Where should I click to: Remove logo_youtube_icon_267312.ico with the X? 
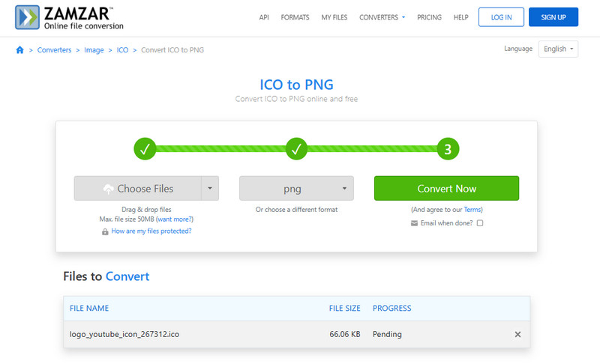(517, 334)
